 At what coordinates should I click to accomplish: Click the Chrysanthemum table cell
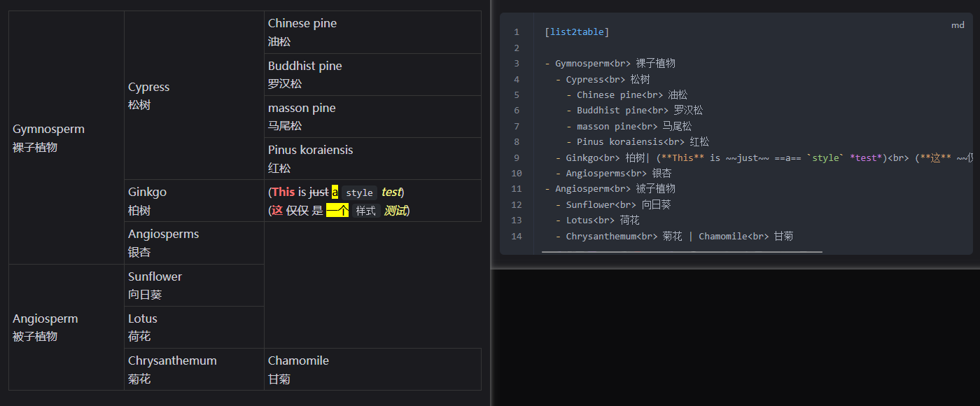click(x=194, y=369)
